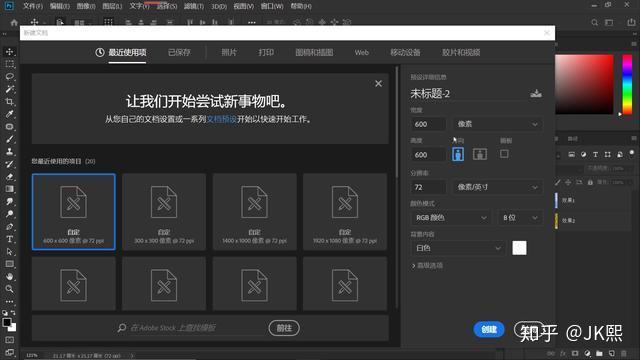Pick a color in the red color field
This screenshot has height=360, width=640.
584,84
